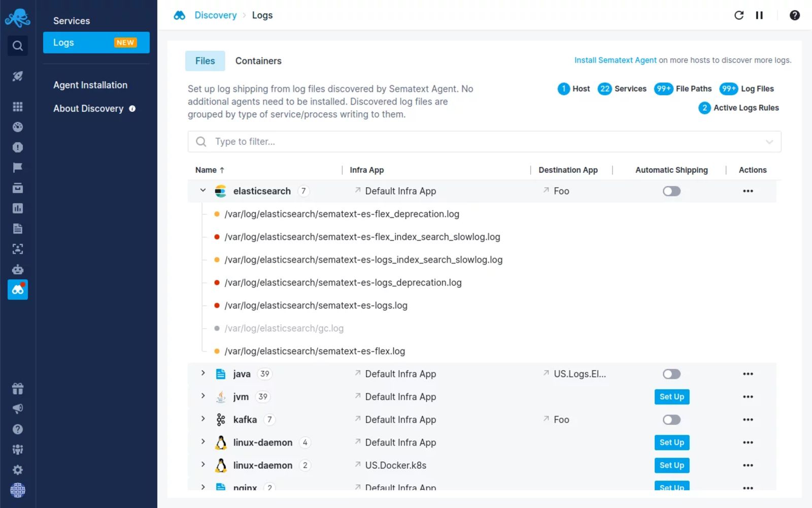Select Logs in the side menu
The width and height of the screenshot is (812, 508).
pos(96,43)
